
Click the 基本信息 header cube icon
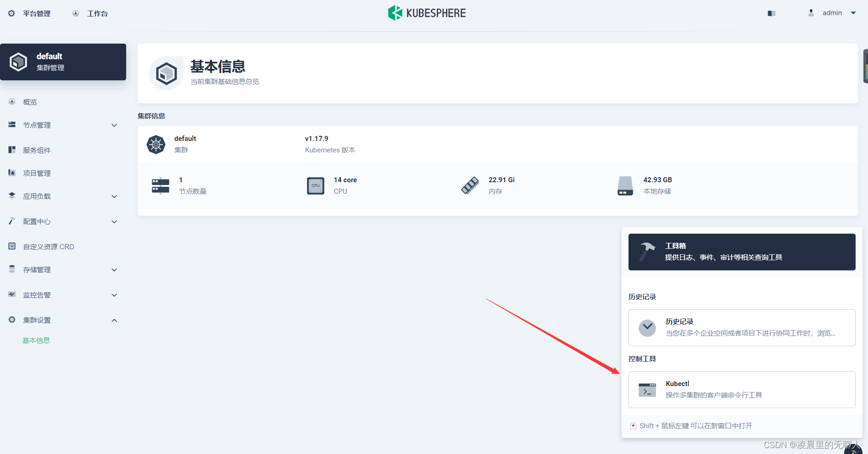166,73
